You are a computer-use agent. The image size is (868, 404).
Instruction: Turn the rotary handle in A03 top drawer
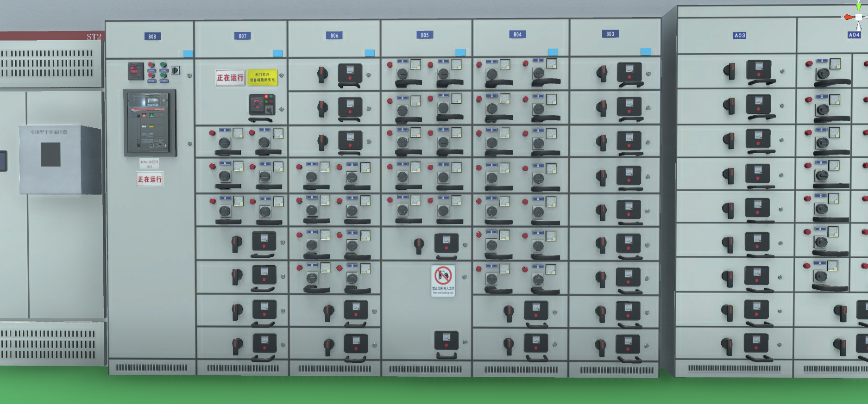(x=730, y=71)
